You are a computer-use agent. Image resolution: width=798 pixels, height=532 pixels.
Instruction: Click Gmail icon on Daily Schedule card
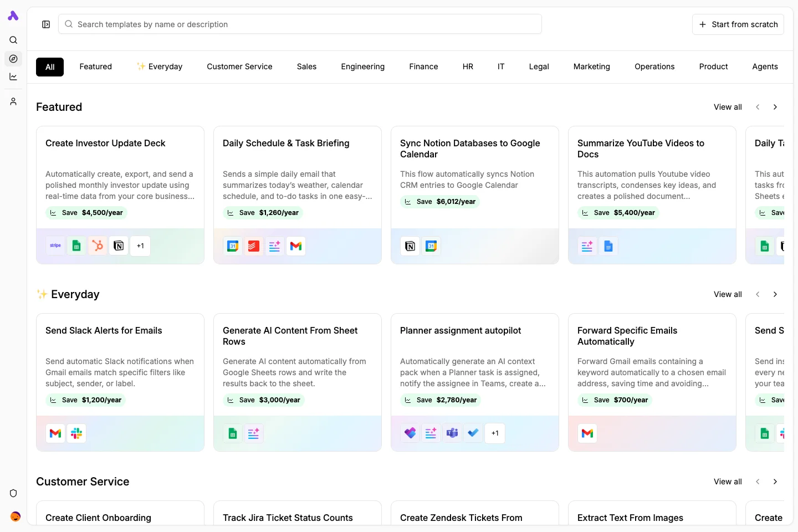coord(296,245)
